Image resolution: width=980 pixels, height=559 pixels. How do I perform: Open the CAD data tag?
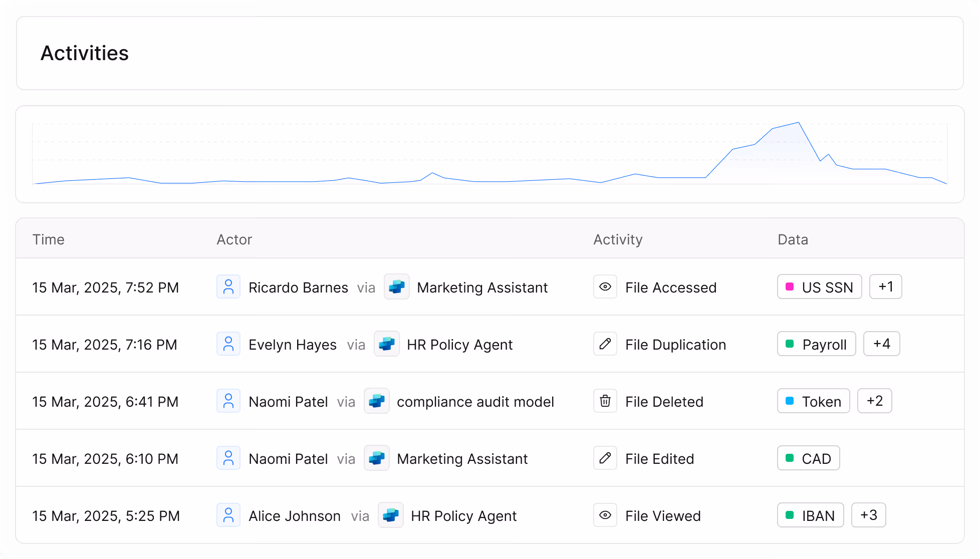(809, 458)
